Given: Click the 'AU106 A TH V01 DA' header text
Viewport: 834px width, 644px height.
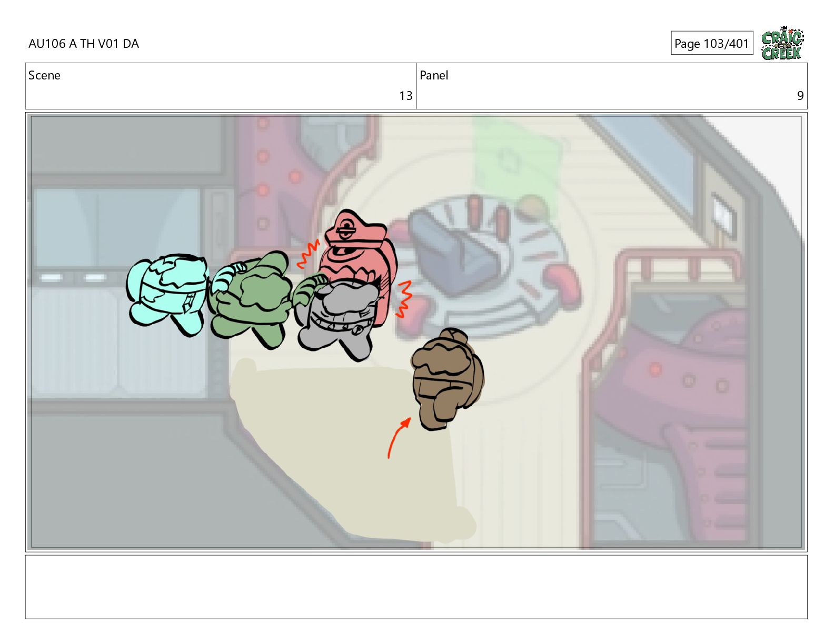Looking at the screenshot, I should click(84, 44).
